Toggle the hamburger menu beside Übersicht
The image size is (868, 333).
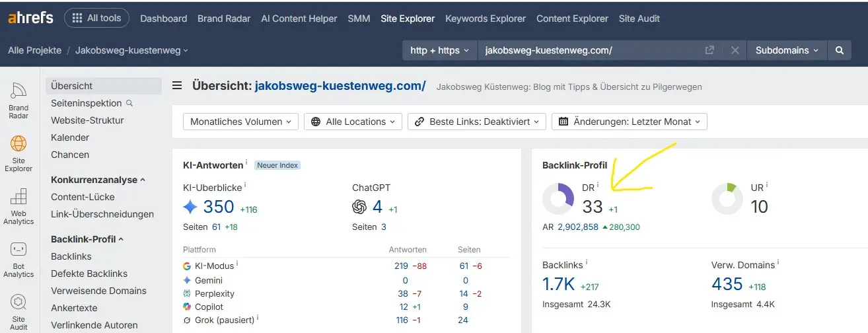pyautogui.click(x=177, y=86)
